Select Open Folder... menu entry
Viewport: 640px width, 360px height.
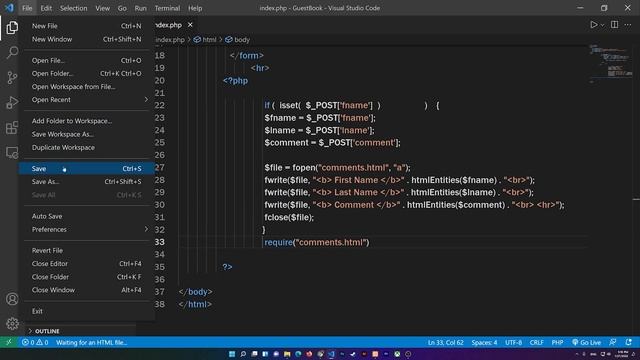[87, 73]
